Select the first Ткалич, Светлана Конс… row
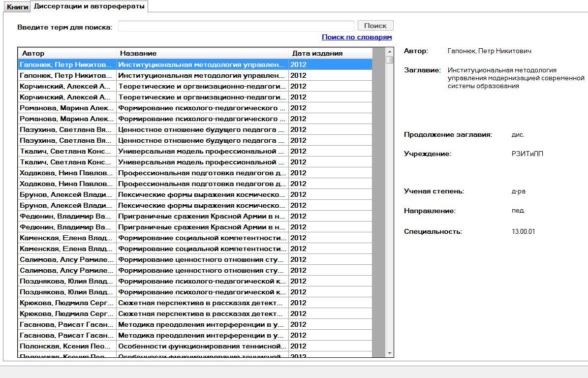 [195, 151]
